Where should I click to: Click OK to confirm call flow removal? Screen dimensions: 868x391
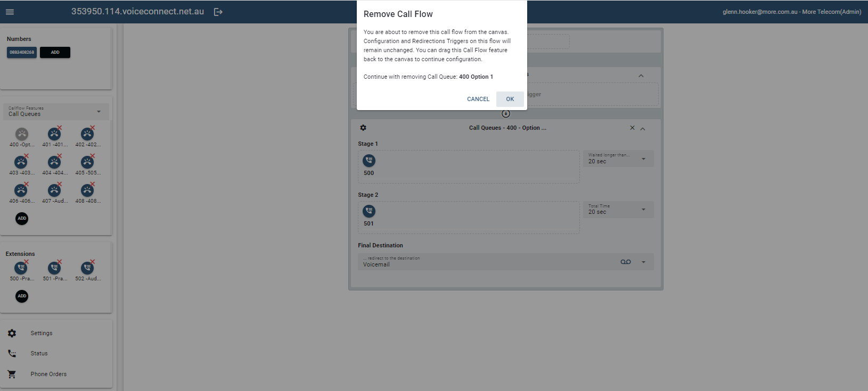pos(510,99)
